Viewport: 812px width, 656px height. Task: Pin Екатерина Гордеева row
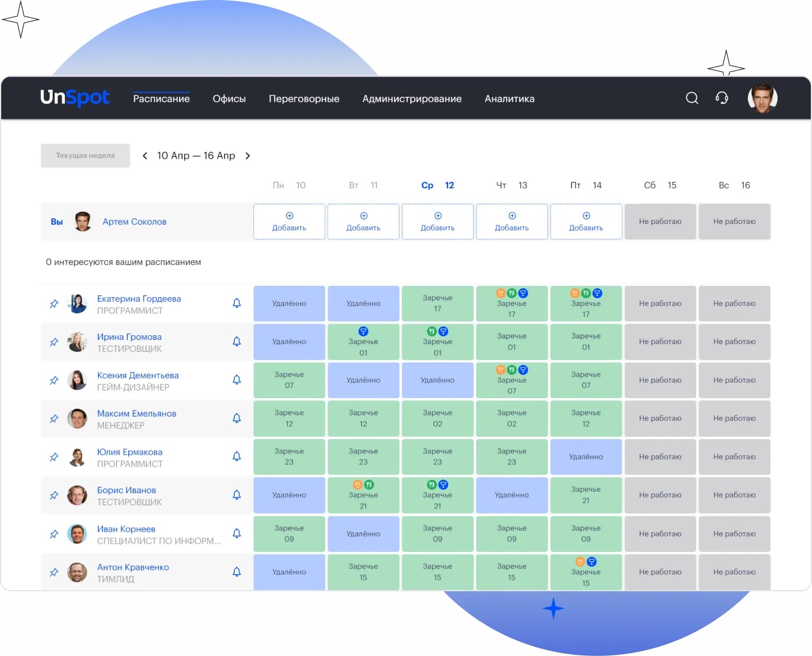click(x=54, y=304)
